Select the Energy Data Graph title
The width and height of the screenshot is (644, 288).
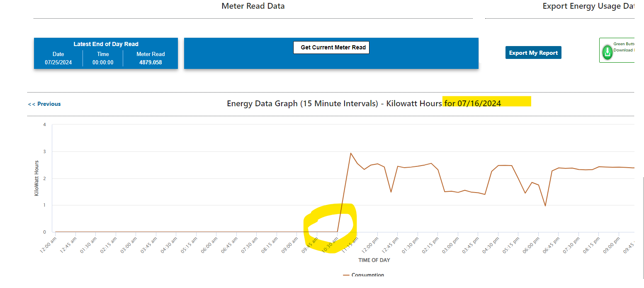point(334,103)
